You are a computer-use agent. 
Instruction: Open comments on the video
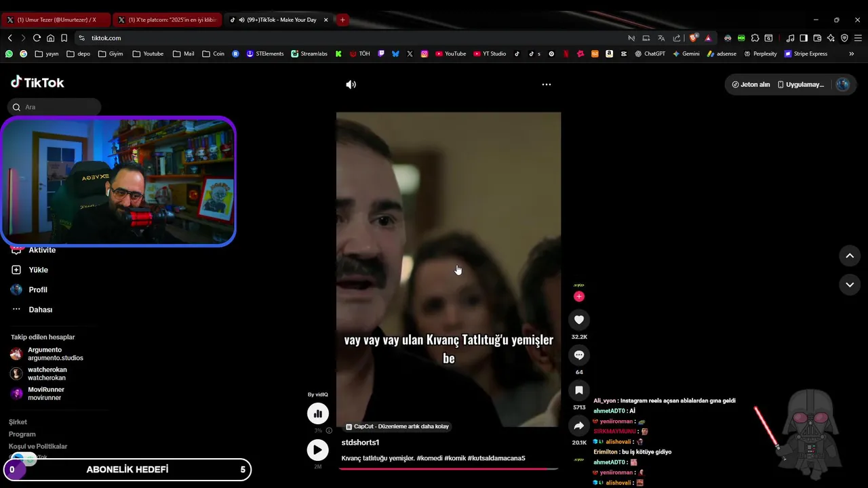579,354
